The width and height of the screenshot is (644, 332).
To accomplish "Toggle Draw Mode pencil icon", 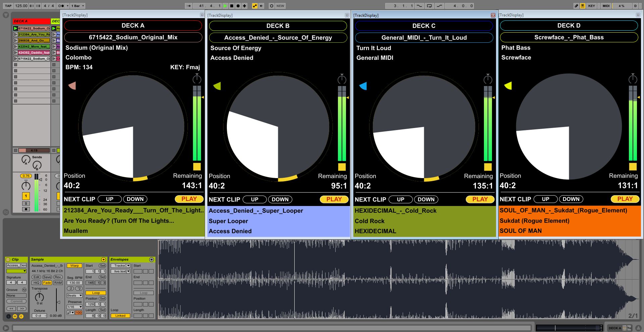I will 576,6.
